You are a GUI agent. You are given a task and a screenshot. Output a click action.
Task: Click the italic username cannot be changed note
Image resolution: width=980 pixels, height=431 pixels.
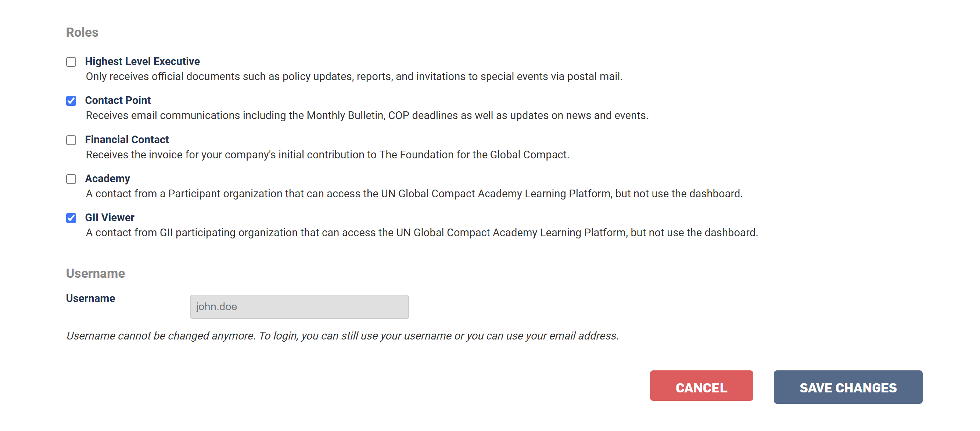coord(342,336)
